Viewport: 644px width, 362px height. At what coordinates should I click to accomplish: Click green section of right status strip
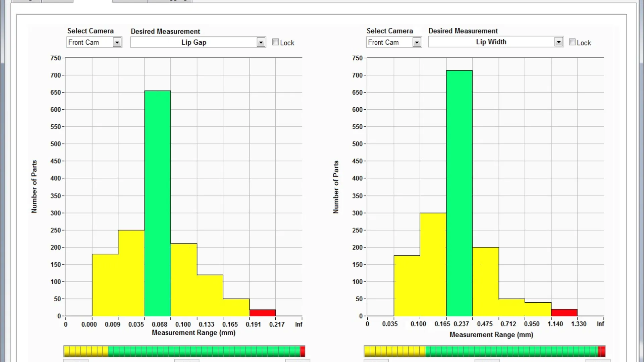511,351
